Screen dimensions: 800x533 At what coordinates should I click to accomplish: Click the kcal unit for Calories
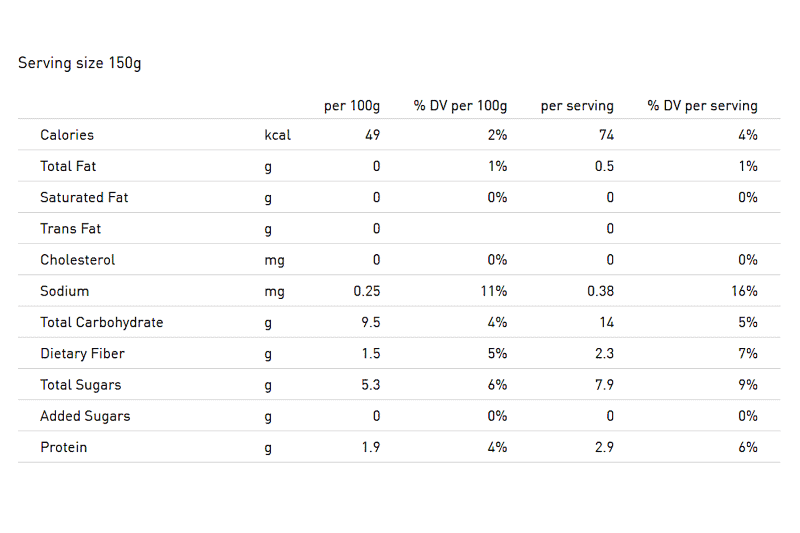pyautogui.click(x=277, y=135)
